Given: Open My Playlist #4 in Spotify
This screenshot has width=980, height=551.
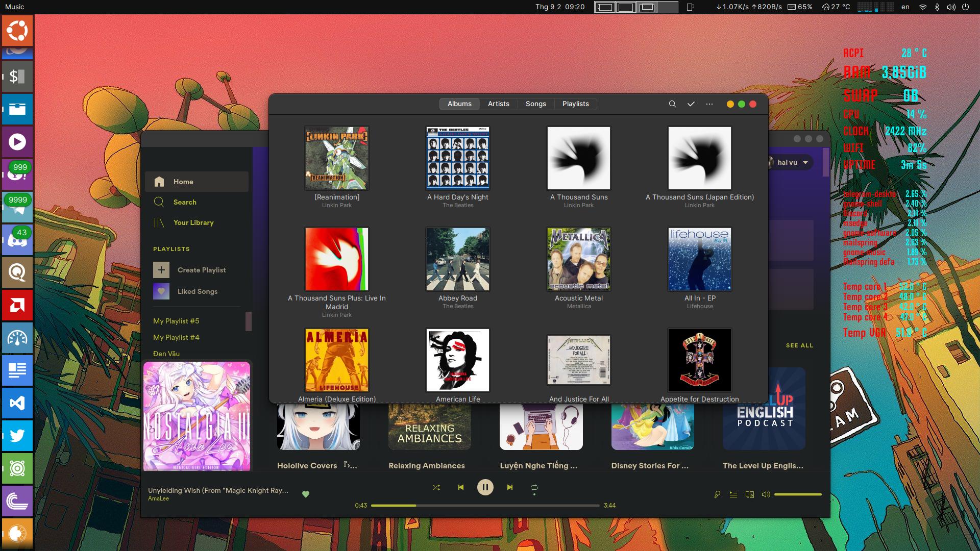Looking at the screenshot, I should 176,337.
